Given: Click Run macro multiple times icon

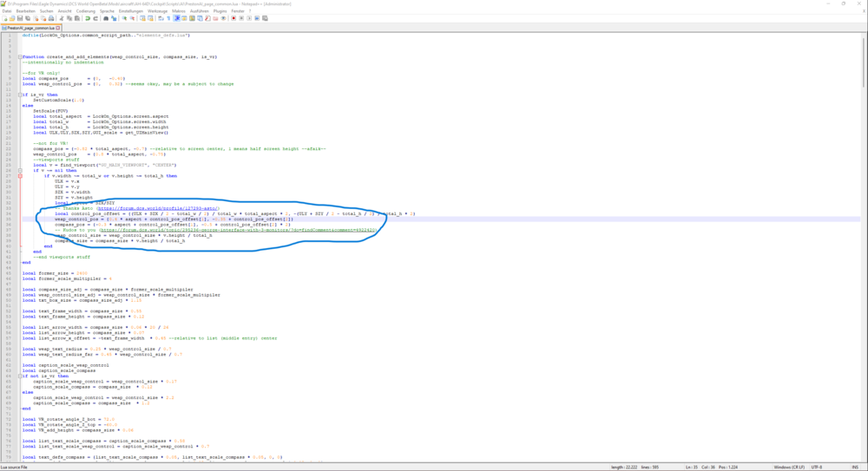Looking at the screenshot, I should pyautogui.click(x=257, y=18).
